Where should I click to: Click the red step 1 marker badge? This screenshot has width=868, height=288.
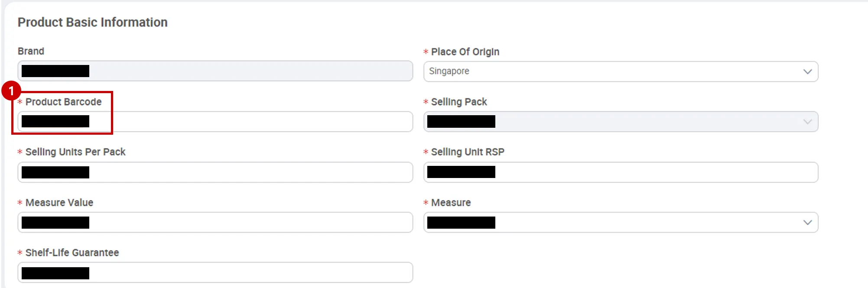[11, 91]
